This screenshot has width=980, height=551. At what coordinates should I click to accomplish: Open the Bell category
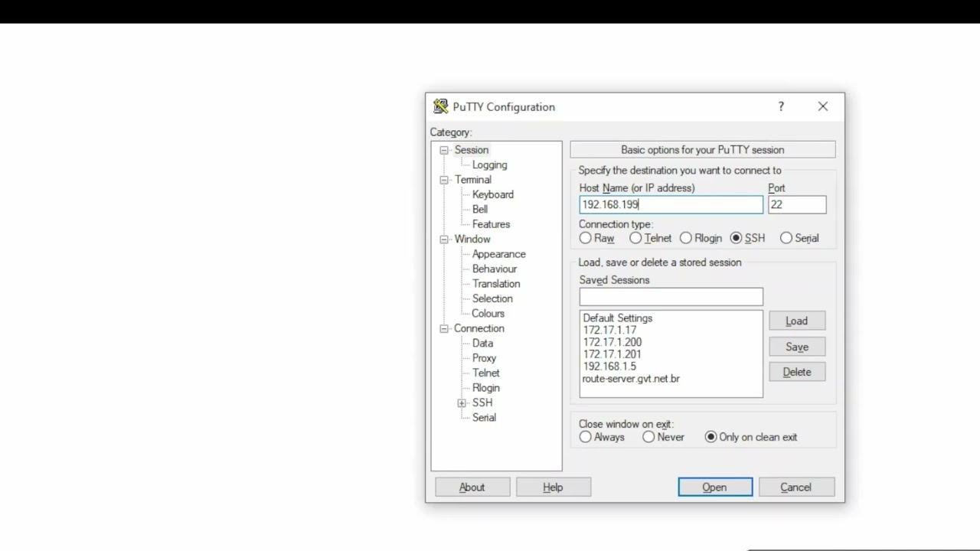point(480,209)
